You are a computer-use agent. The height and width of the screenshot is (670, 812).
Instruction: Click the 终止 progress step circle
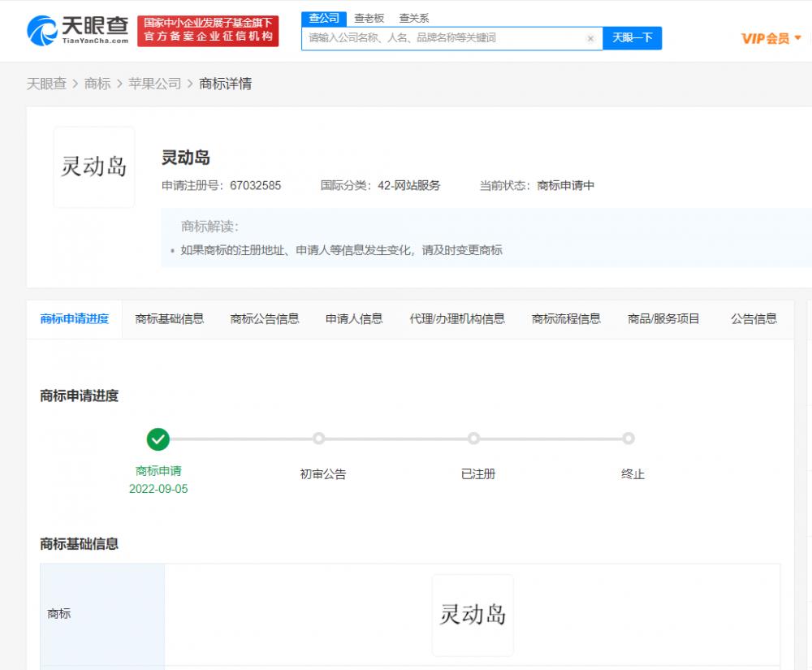628,439
